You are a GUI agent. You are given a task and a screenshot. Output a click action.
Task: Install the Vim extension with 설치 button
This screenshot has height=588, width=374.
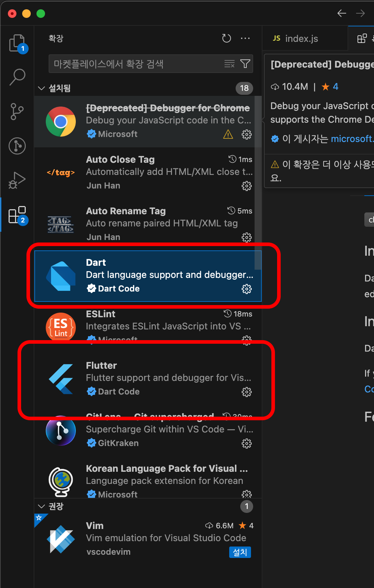click(x=240, y=552)
